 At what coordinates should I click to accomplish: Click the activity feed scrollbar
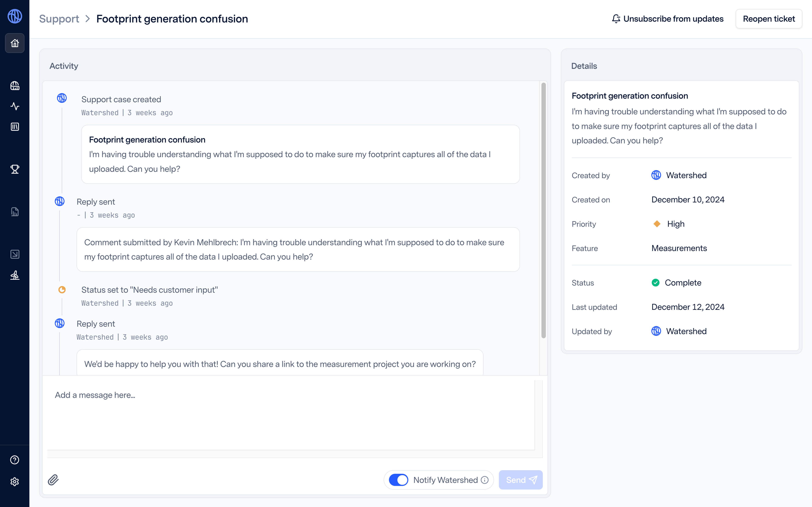543,210
